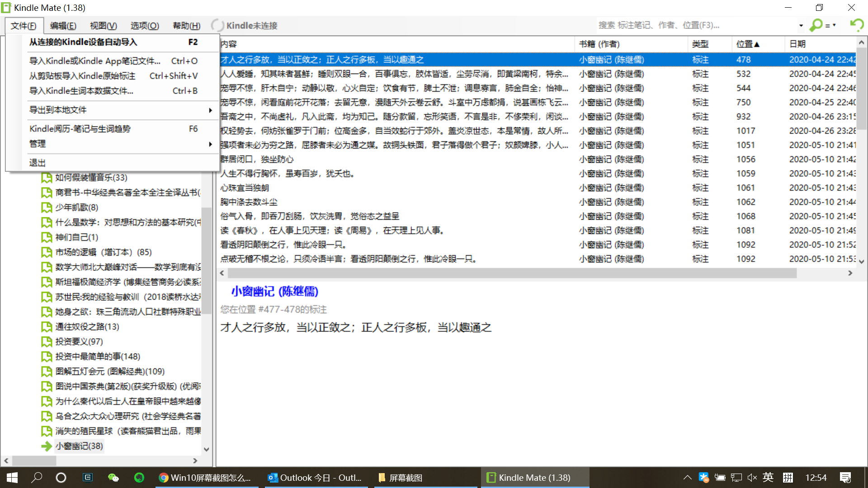Click the book icon next to 少年凯歌(8)
Image resolution: width=868 pixels, height=488 pixels.
click(x=46, y=207)
